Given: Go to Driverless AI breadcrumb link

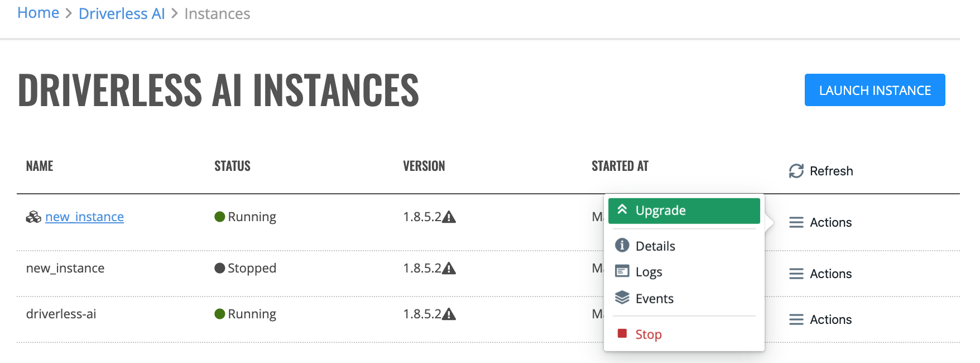Looking at the screenshot, I should pyautogui.click(x=122, y=13).
